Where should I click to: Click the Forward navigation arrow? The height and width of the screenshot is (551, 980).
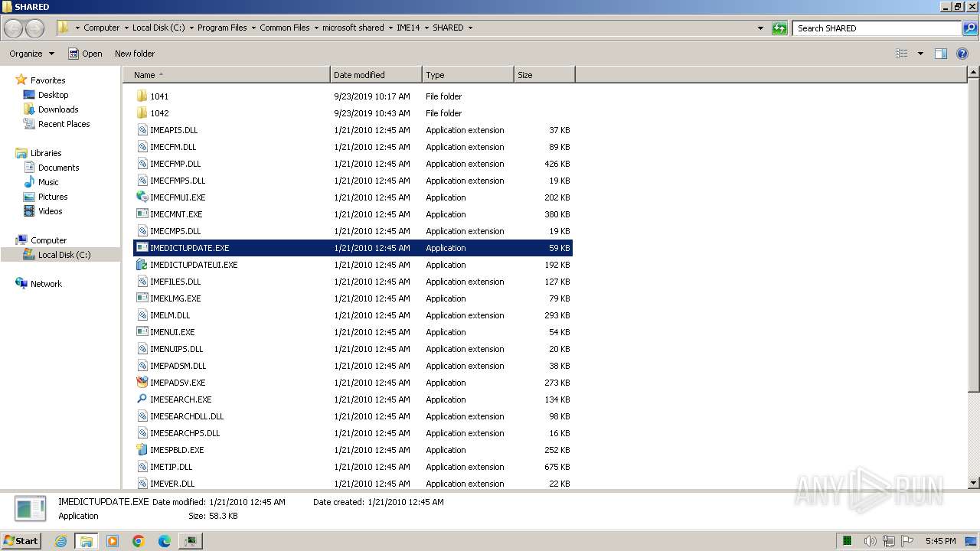click(34, 28)
